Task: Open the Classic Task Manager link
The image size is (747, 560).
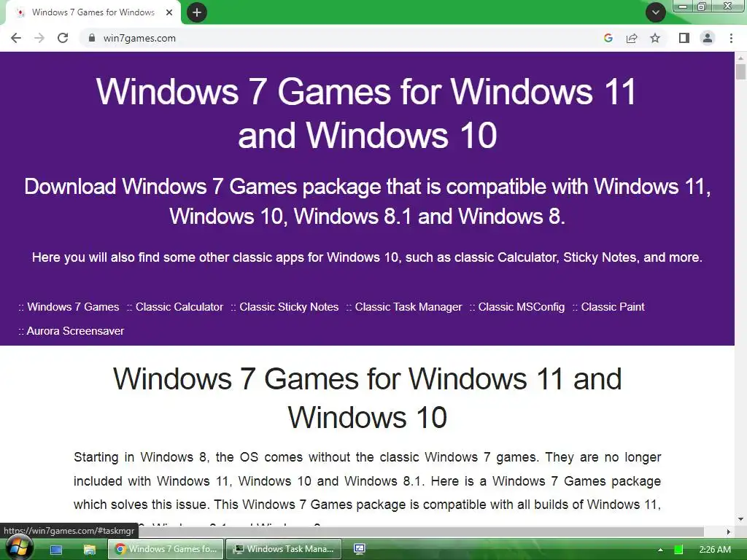Action: tap(409, 307)
